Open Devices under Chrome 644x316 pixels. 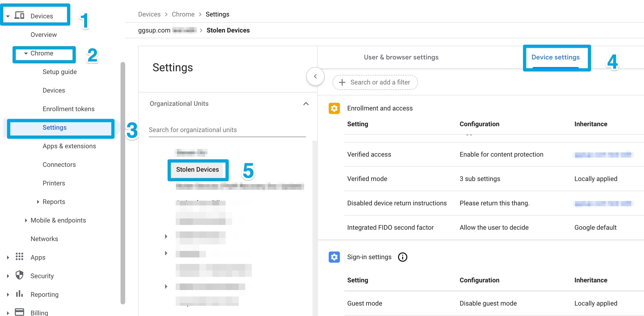pyautogui.click(x=54, y=90)
